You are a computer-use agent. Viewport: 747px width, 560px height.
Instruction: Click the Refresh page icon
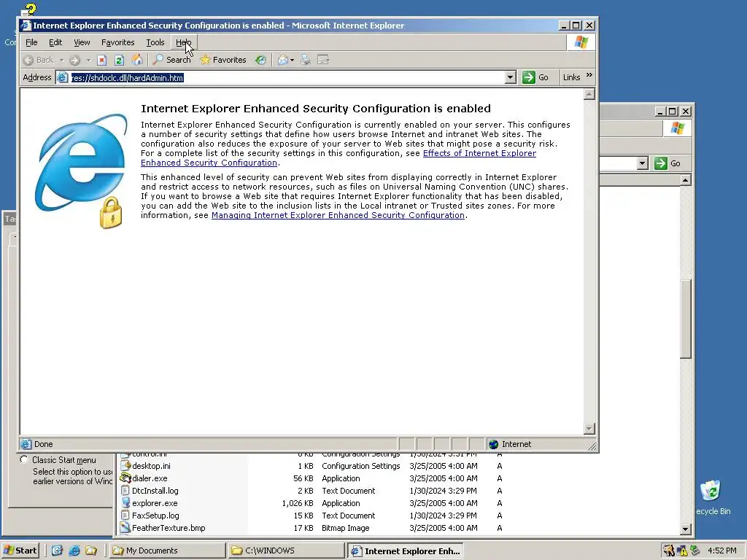(x=119, y=60)
